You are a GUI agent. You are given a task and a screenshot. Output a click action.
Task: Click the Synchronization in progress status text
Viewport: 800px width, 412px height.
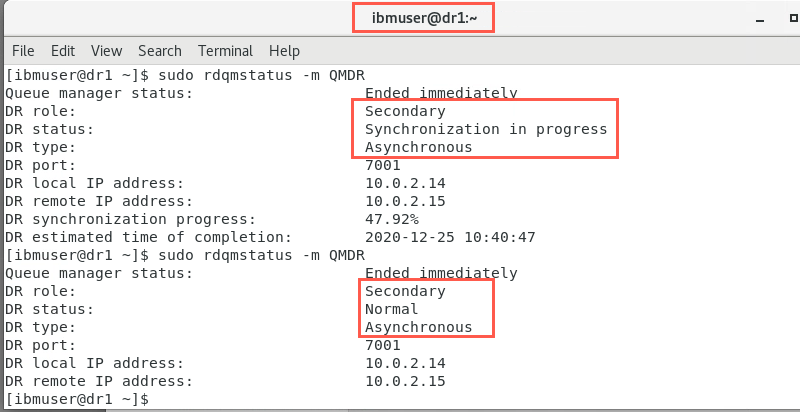coord(486,129)
